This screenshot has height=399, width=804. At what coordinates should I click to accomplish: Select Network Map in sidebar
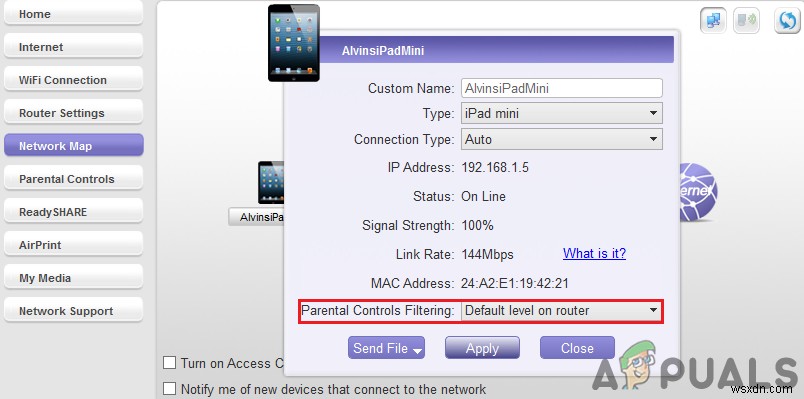(73, 146)
